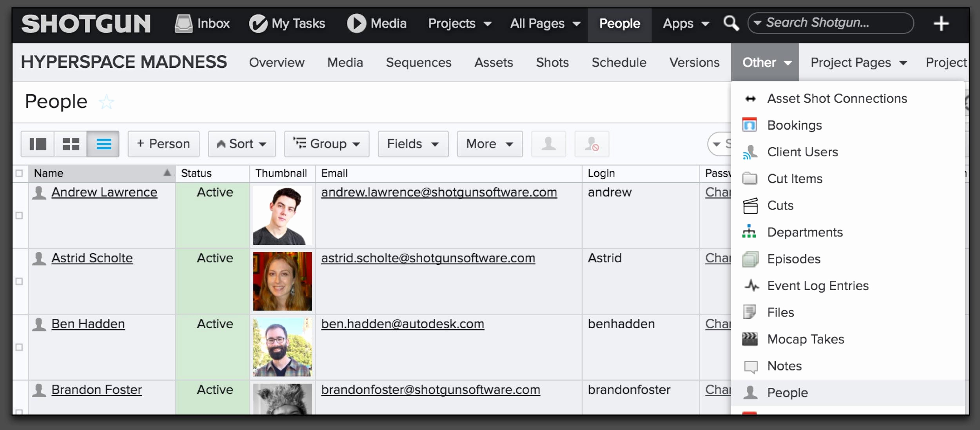Expand the Group dropdown
The height and width of the screenshot is (430, 980).
click(x=327, y=144)
